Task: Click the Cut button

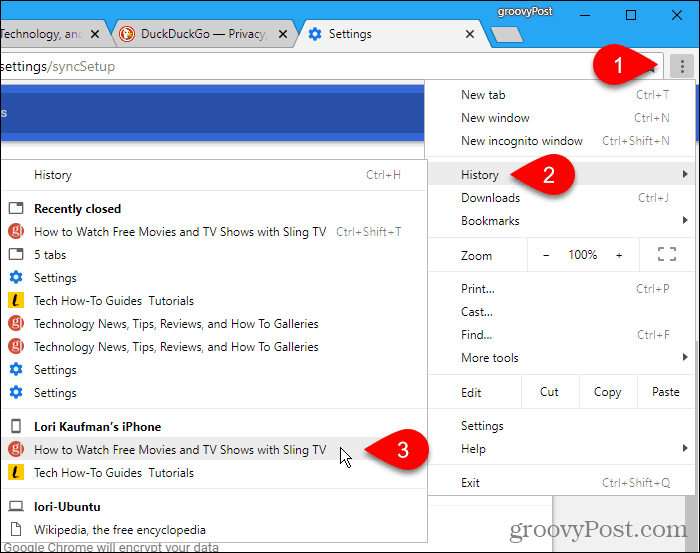Action: tap(550, 392)
